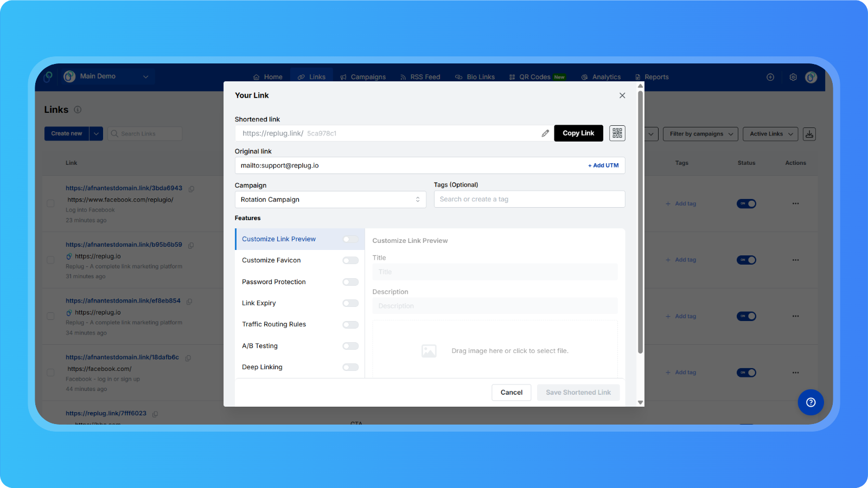Click the pencil icon to edit shortened link

click(x=545, y=133)
